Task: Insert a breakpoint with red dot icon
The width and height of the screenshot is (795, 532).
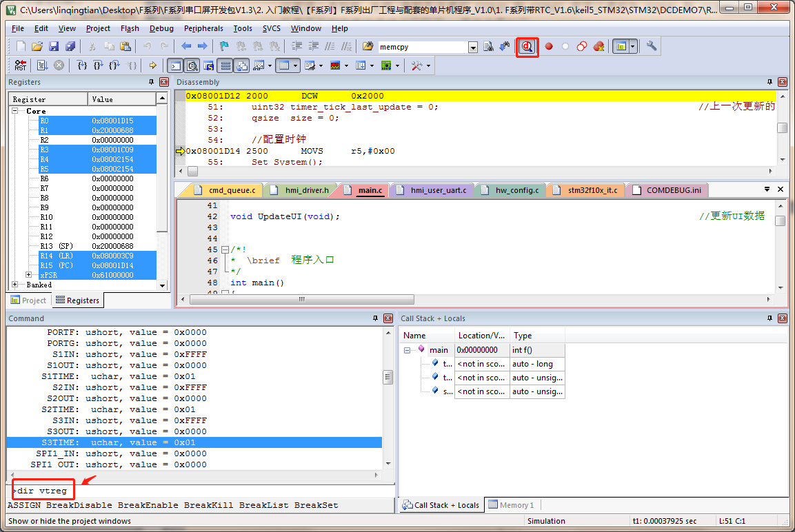Action: 549,46
